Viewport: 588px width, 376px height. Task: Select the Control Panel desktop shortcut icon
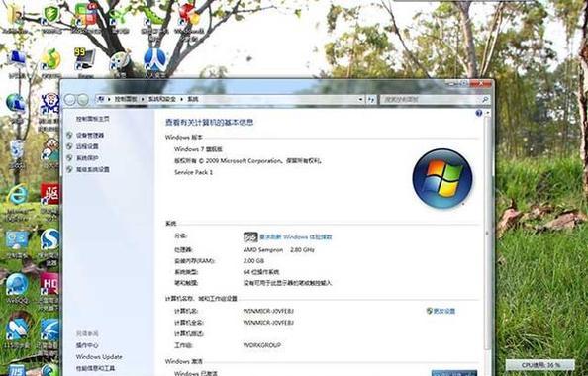[x=17, y=240]
